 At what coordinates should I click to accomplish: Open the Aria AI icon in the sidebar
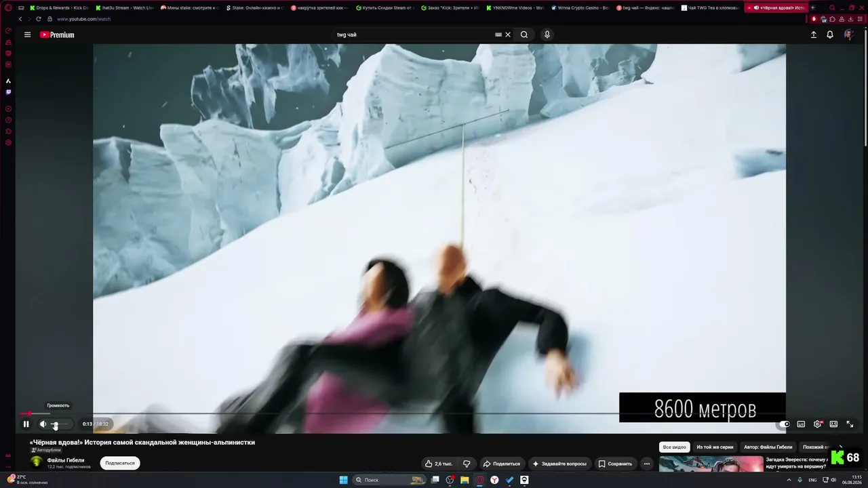pos(8,81)
